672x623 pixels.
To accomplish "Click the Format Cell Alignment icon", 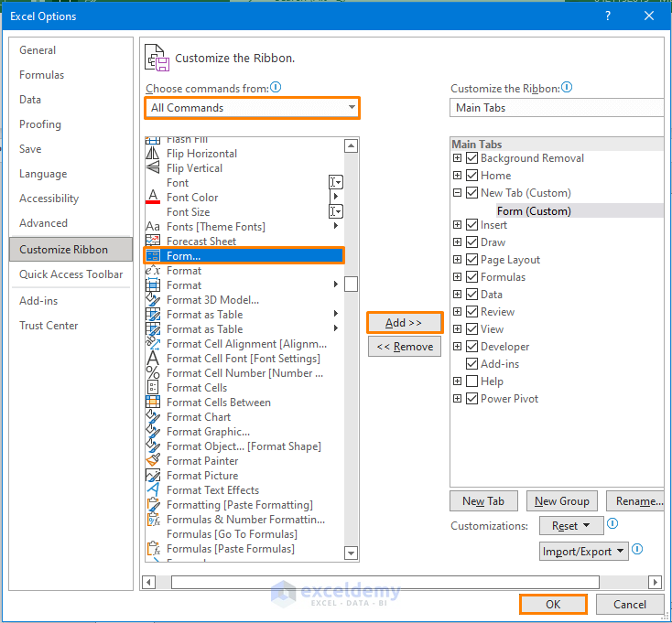I will (153, 343).
